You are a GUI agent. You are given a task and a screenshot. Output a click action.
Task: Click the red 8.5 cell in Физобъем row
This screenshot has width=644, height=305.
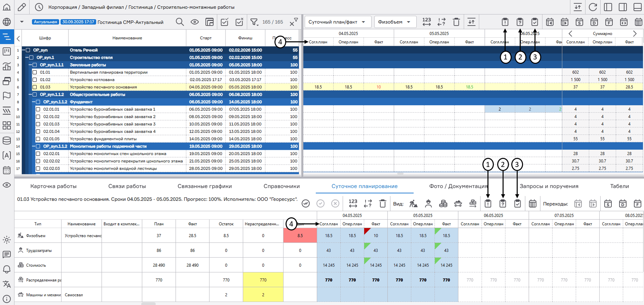click(x=300, y=235)
